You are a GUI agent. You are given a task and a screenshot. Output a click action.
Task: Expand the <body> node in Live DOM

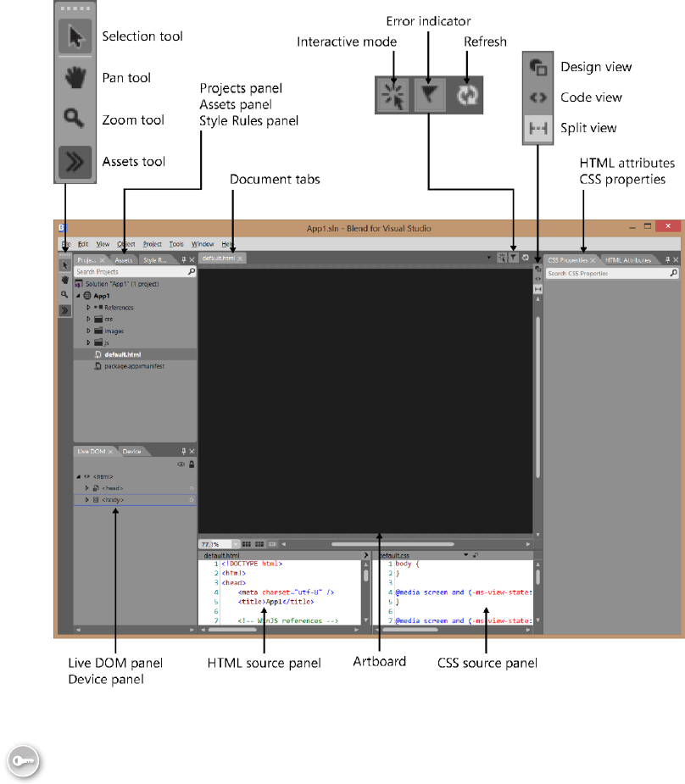coord(87,500)
